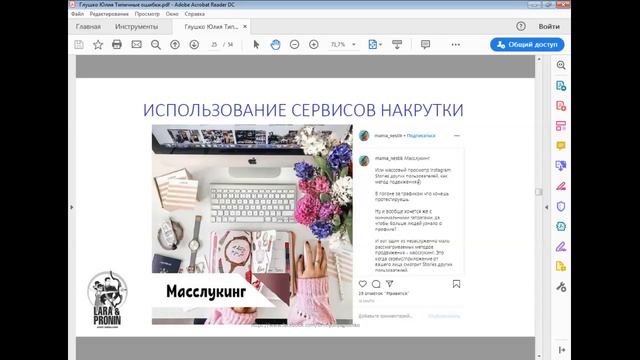Viewport: 640px width, 360px height.
Task: Open the yellow pages sidebar tool
Action: coord(561,267)
